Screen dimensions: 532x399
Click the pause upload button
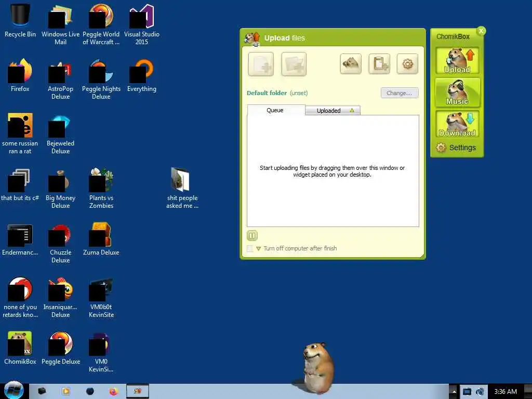(252, 235)
